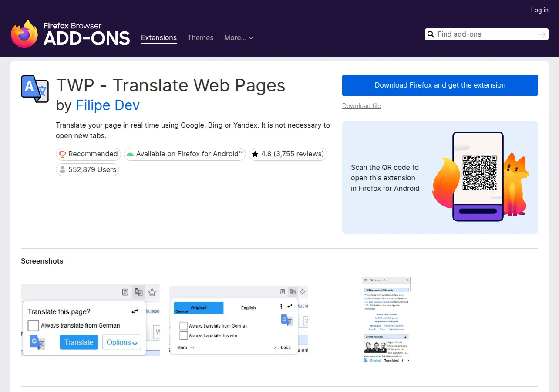Click the 552,879 Users text
The height and width of the screenshot is (392, 559).
point(92,170)
